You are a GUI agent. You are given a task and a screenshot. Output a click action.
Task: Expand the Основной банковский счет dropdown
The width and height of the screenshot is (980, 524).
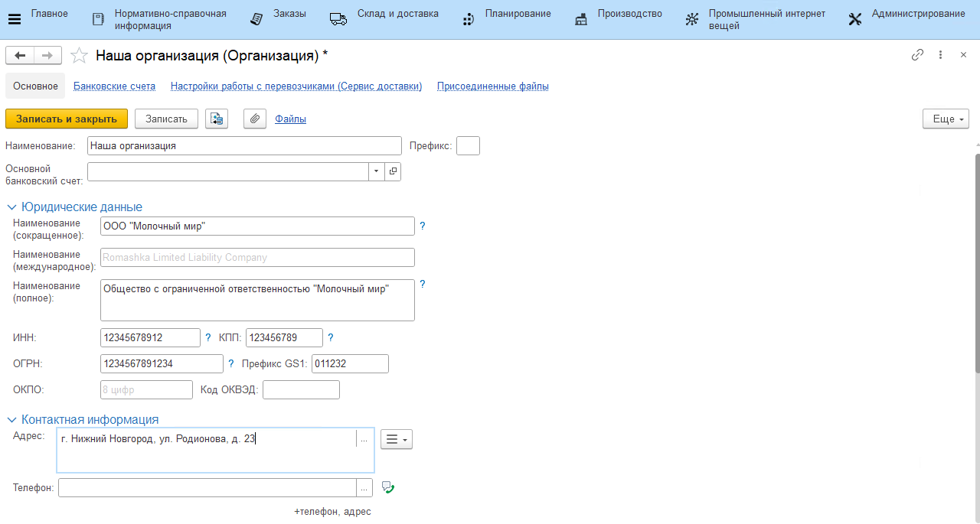[376, 172]
